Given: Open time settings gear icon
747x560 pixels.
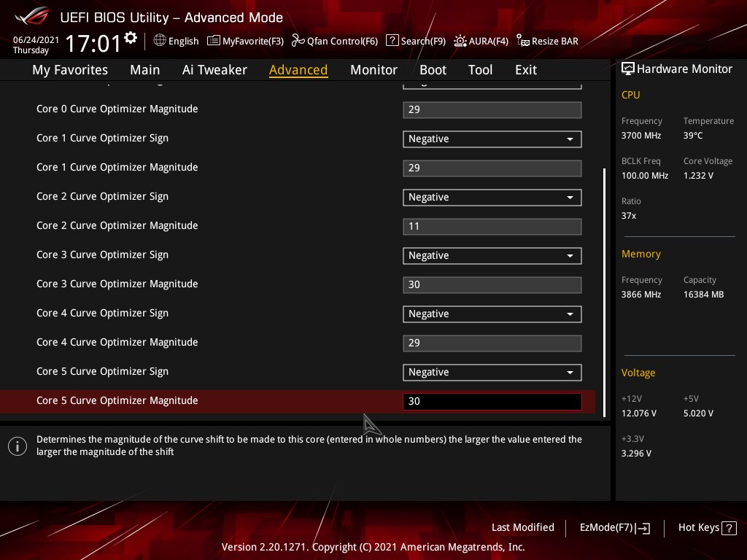Looking at the screenshot, I should 131,38.
